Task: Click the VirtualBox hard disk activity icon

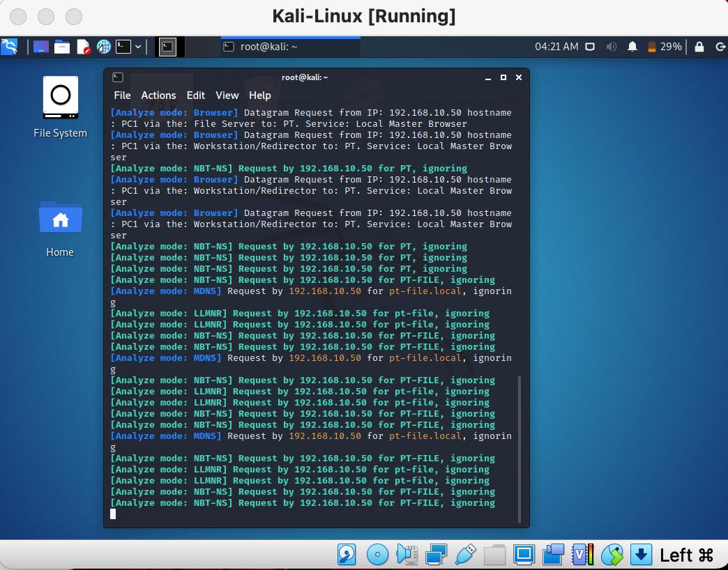Action: [347, 554]
